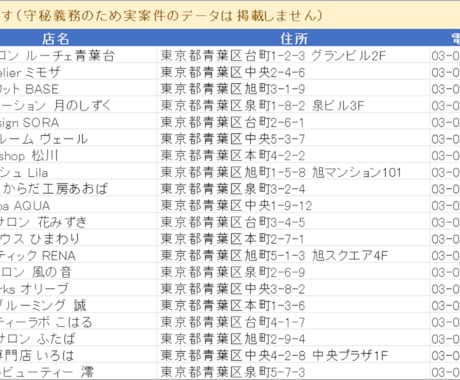The width and height of the screenshot is (460, 380).
Task: Select address cell 中央4-2-8 中央プラザ1F
Action: click(x=293, y=355)
